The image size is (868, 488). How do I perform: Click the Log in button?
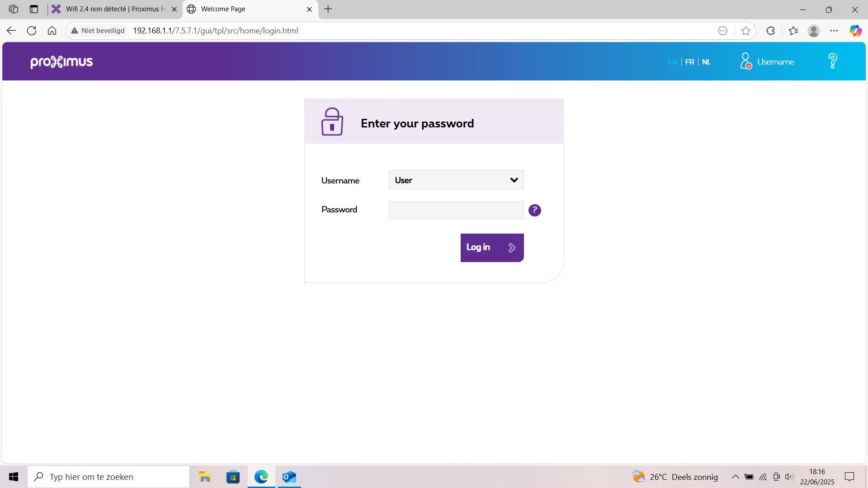coord(492,248)
